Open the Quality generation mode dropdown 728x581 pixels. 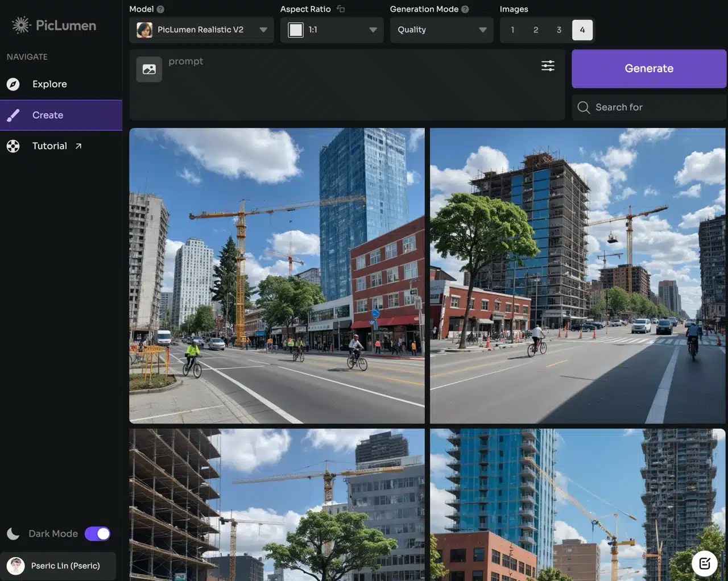pos(441,30)
